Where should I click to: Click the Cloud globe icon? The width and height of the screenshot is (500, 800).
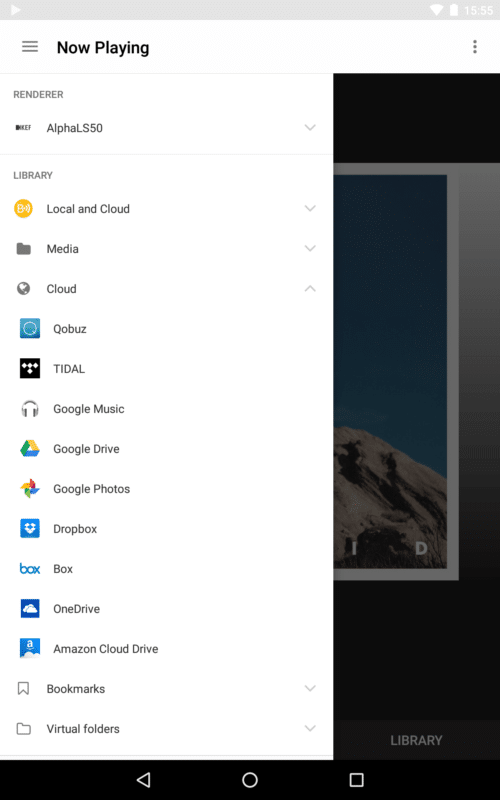[23, 289]
